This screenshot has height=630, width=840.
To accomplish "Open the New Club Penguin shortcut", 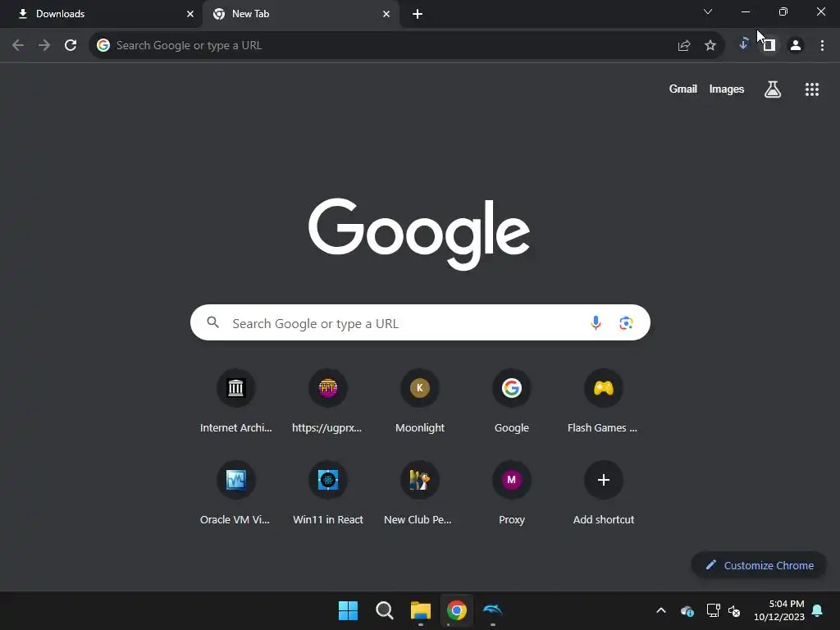I will [420, 493].
